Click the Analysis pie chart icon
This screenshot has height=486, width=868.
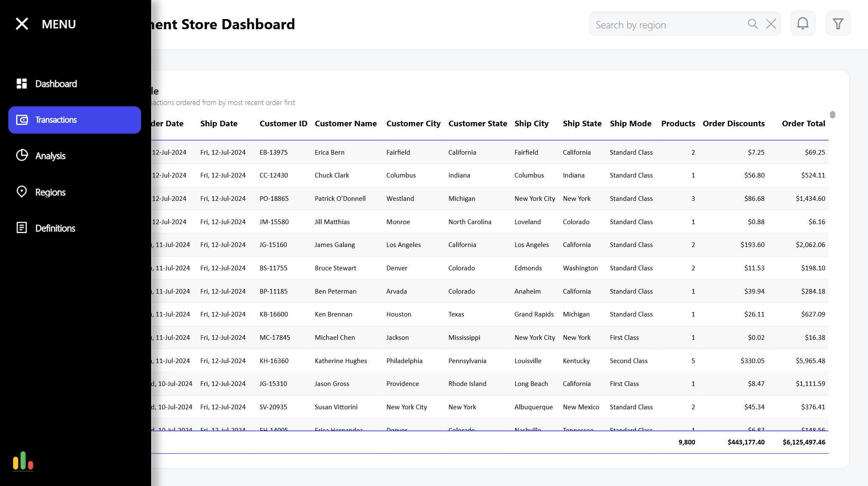click(22, 156)
